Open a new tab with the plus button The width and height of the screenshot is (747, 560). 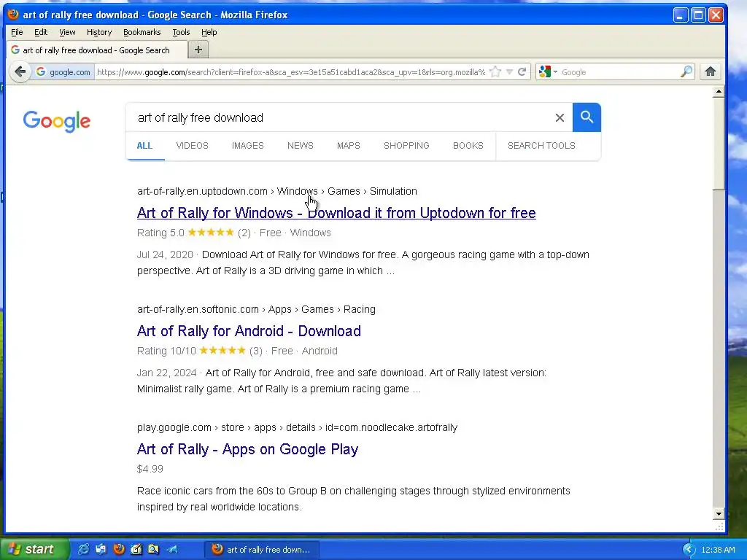click(x=198, y=50)
